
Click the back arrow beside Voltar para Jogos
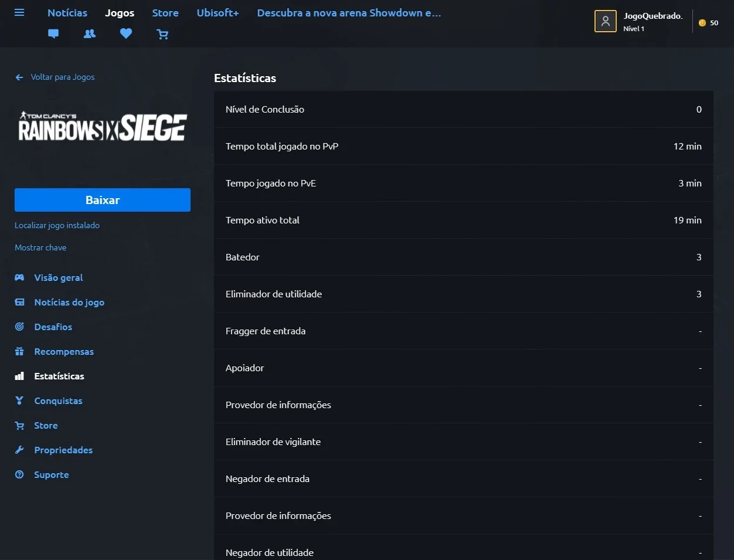(19, 77)
